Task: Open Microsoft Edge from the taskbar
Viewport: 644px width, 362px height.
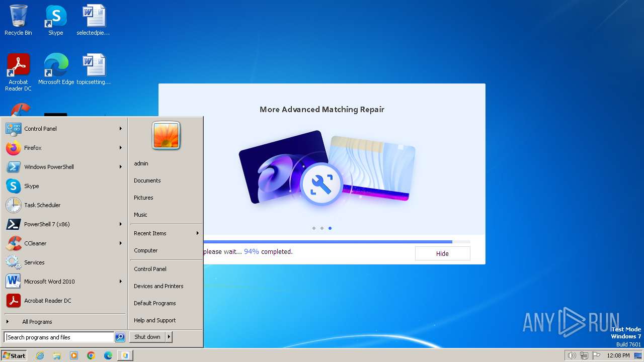Action: (x=108, y=355)
